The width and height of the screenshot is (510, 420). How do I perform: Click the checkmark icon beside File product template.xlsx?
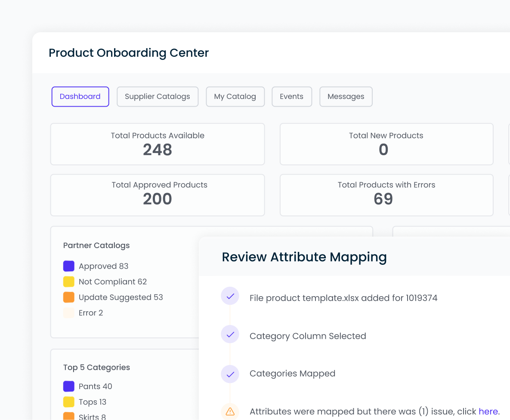pos(230,296)
